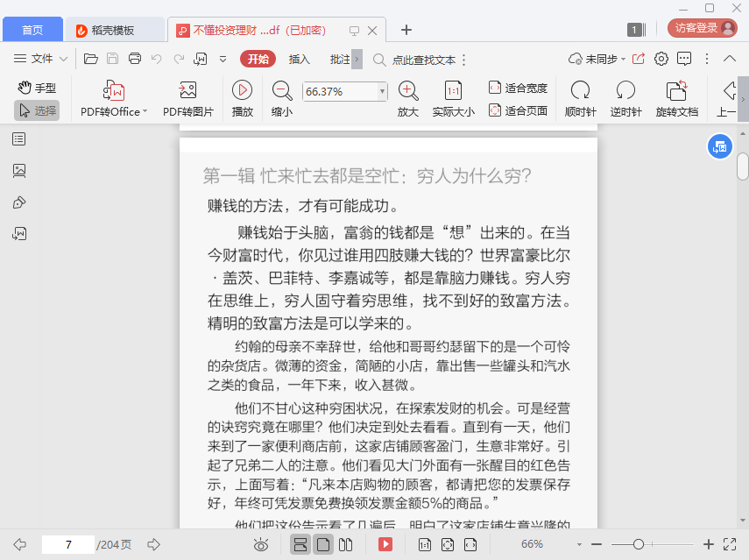The width and height of the screenshot is (749, 560).
Task: Click the 放大 zoom in icon
Action: coord(407,90)
